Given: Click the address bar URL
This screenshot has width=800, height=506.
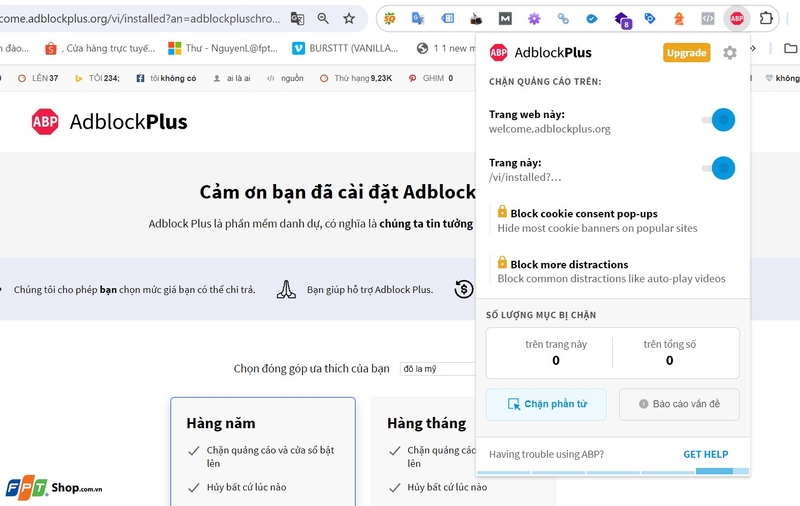Looking at the screenshot, I should [140, 19].
